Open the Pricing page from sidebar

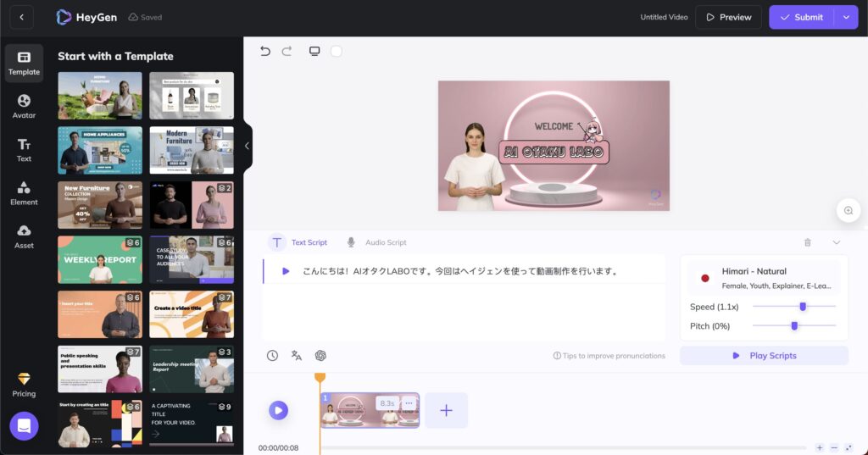24,385
